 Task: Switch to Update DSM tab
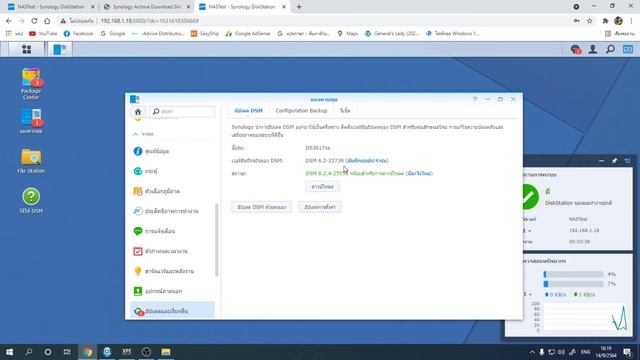[x=248, y=111]
